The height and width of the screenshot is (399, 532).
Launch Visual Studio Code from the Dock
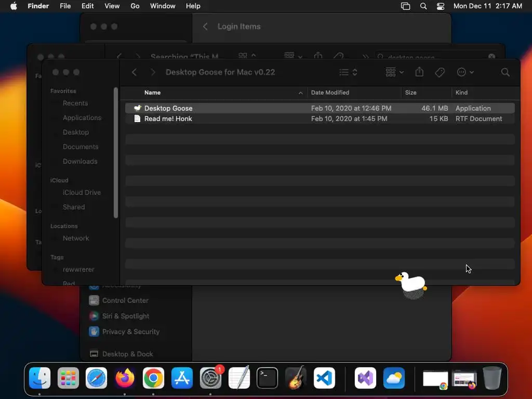point(324,378)
